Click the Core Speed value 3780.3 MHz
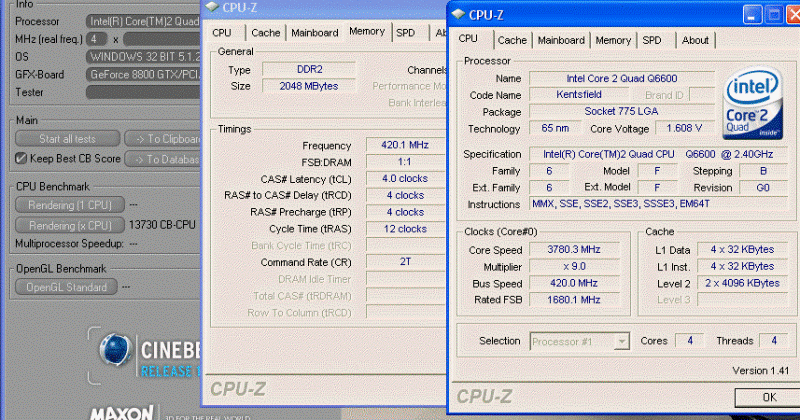This screenshot has height=420, width=800. pos(573,250)
